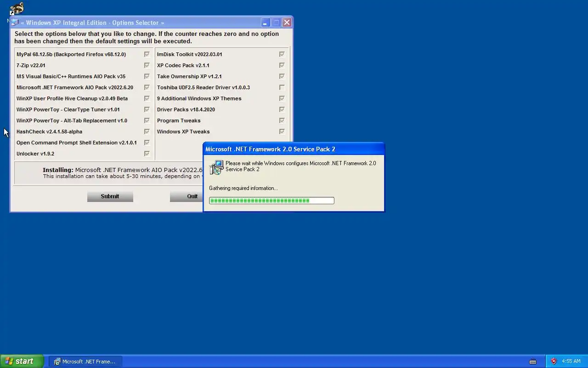Click the Submit button
The width and height of the screenshot is (588, 368).
click(x=110, y=196)
